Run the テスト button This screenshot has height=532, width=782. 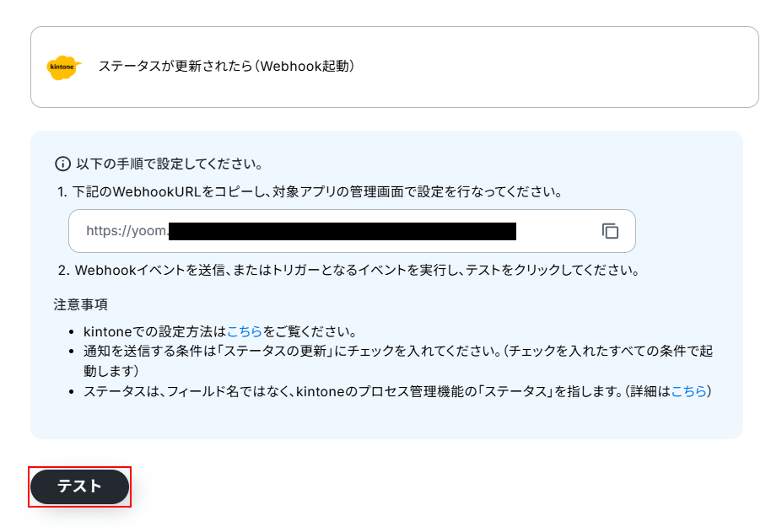coord(80,486)
